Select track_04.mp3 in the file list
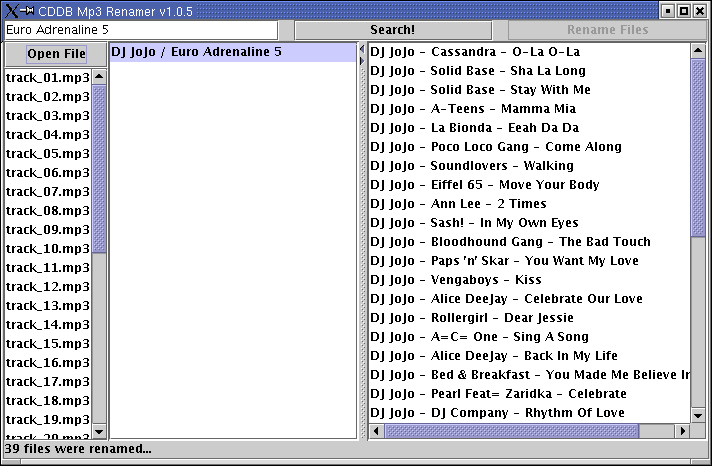 click(x=48, y=135)
